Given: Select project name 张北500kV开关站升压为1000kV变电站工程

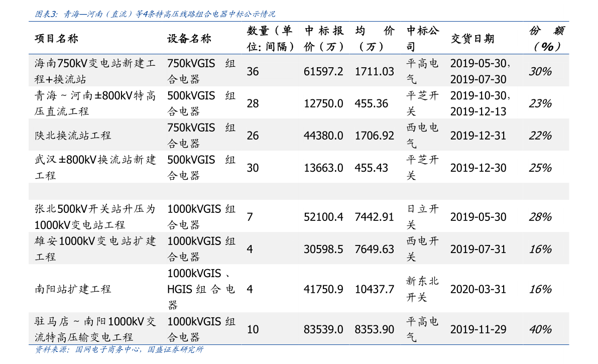Looking at the screenshot, I should [x=95, y=217].
